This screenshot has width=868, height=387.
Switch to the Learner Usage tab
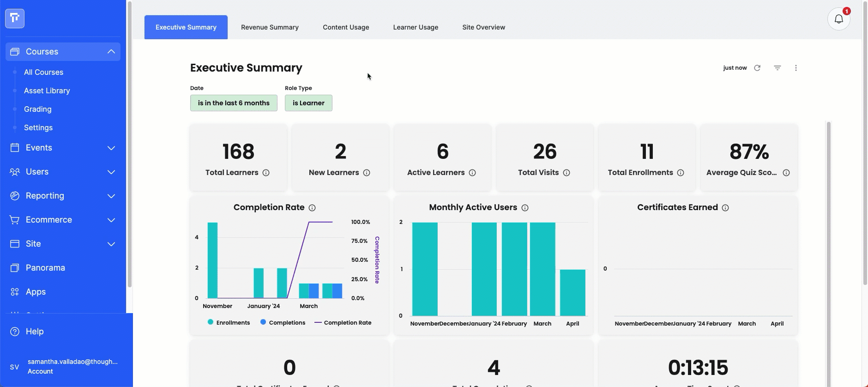pyautogui.click(x=416, y=27)
